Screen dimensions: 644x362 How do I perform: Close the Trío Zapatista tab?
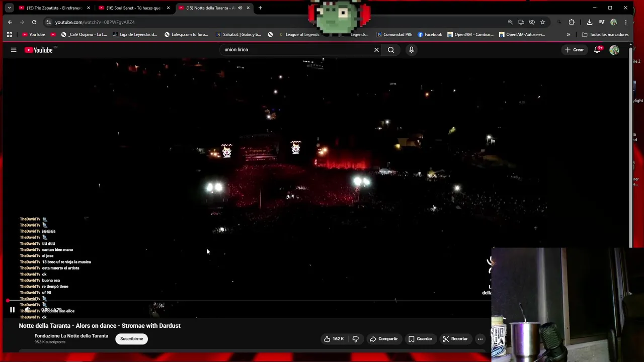(88, 8)
